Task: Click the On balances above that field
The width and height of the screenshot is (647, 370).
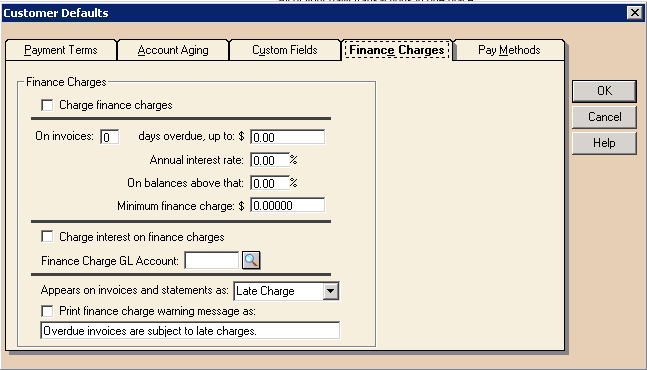Action: coord(269,183)
